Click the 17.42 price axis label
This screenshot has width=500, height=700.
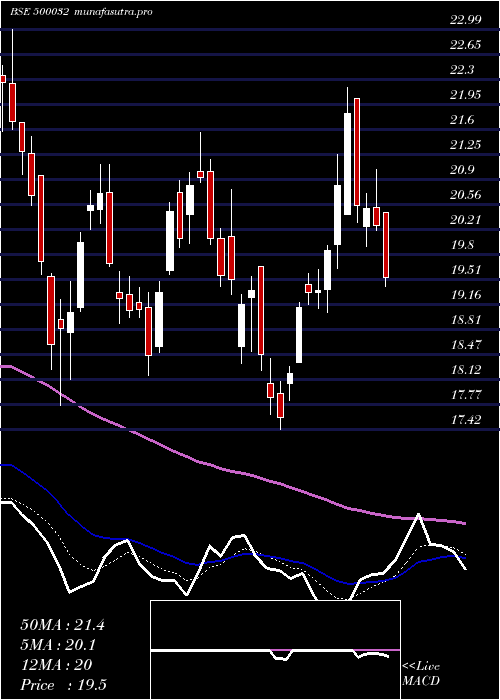tap(465, 420)
